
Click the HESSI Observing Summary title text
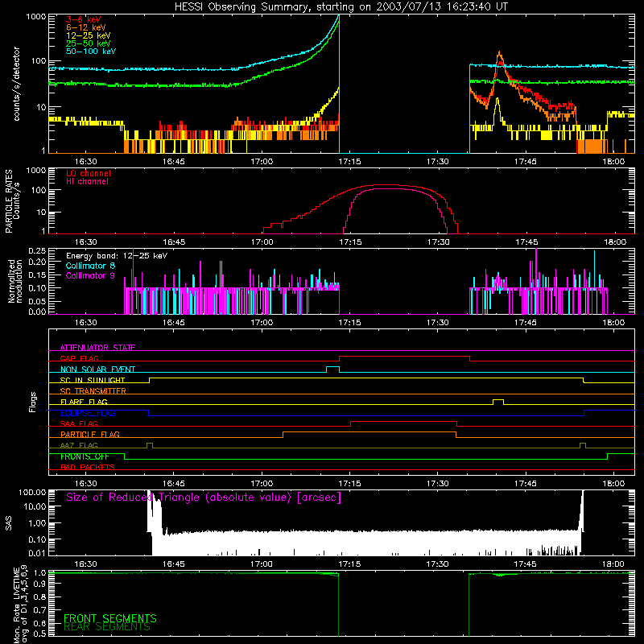point(341,7)
